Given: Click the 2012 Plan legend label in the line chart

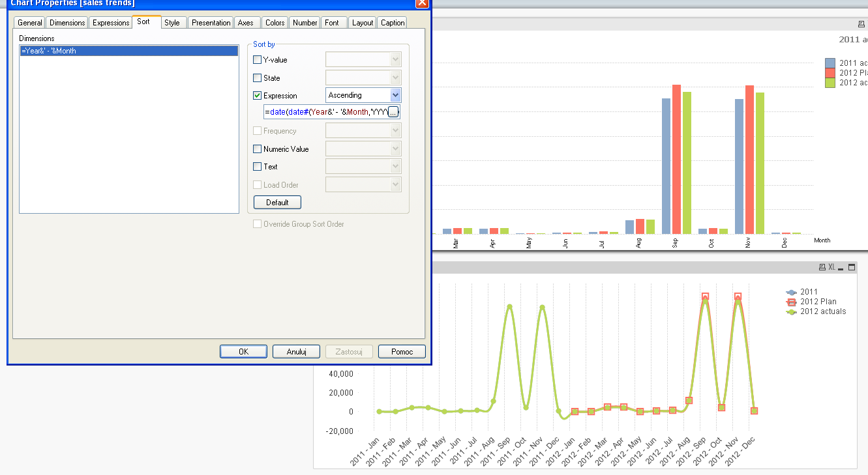Looking at the screenshot, I should (818, 302).
